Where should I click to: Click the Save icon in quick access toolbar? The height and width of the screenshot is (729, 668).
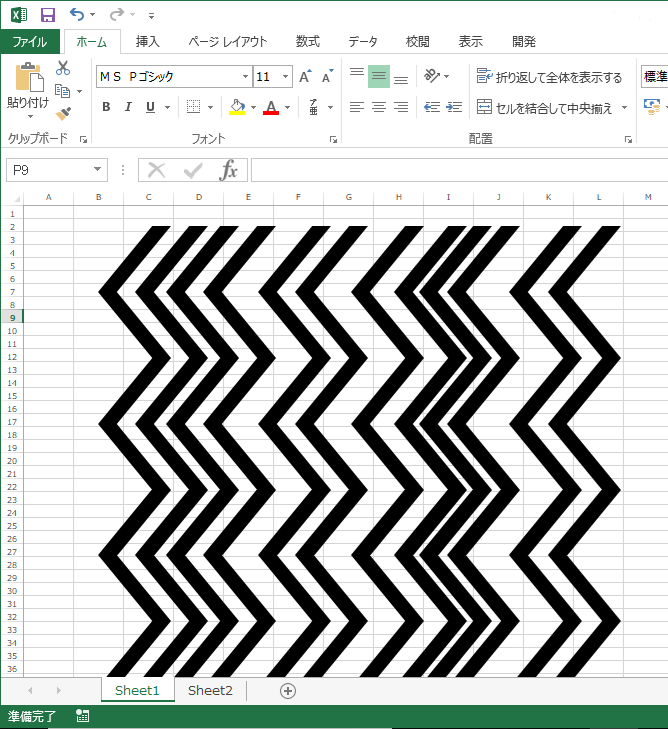point(47,15)
